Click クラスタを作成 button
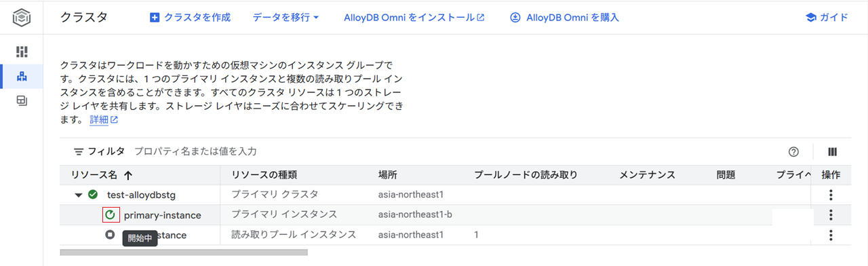Viewport: 868px width, 266px height. (x=190, y=18)
